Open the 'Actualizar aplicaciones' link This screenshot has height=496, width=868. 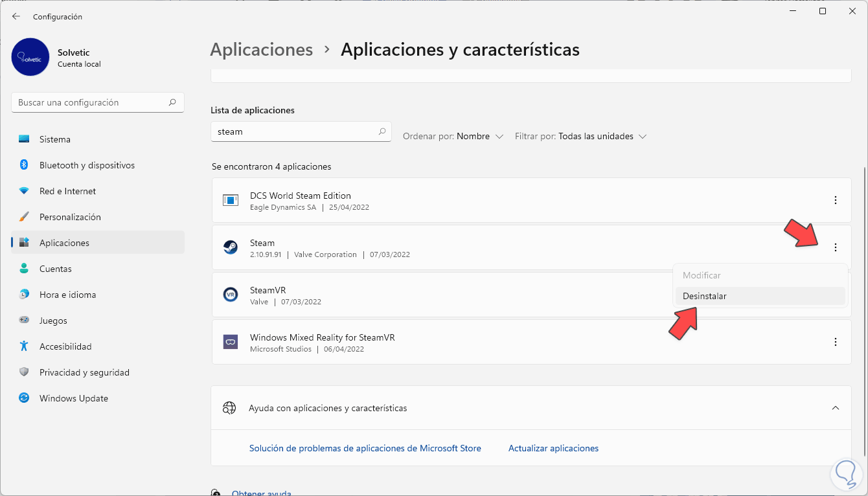click(554, 448)
